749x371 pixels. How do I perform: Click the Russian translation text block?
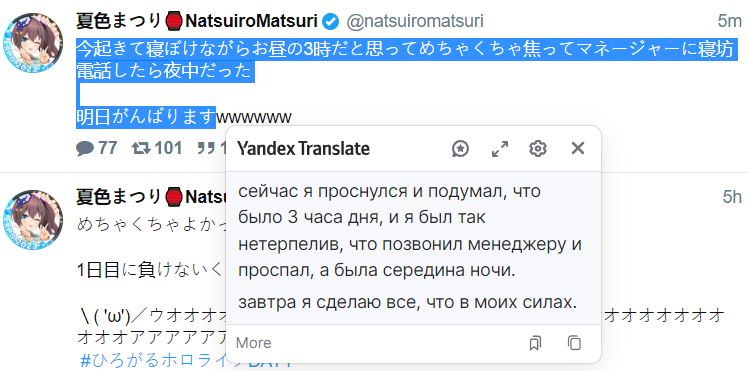click(410, 247)
